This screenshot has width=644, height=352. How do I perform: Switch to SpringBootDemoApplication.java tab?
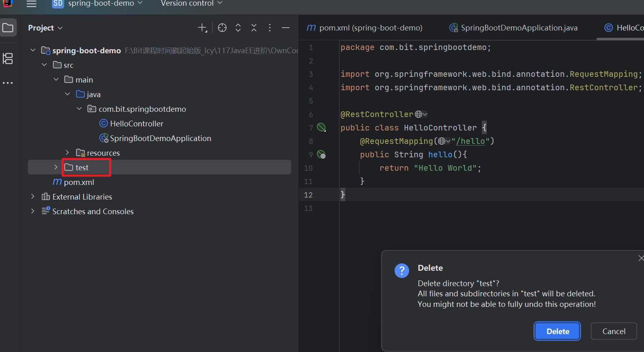pos(513,28)
